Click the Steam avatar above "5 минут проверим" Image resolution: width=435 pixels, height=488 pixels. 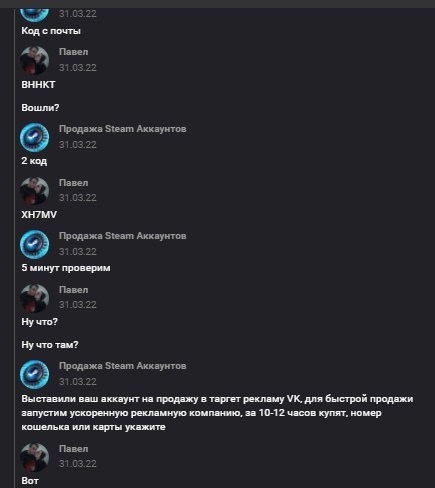click(35, 244)
